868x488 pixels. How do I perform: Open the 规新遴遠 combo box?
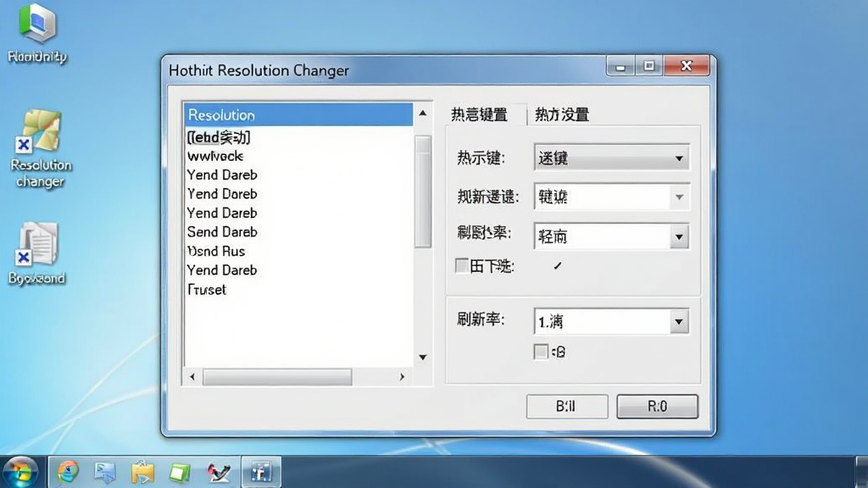coord(612,197)
